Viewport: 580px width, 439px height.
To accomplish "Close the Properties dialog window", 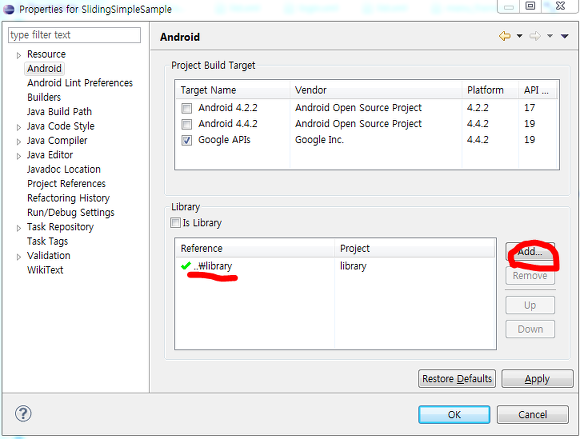I will 560,6.
